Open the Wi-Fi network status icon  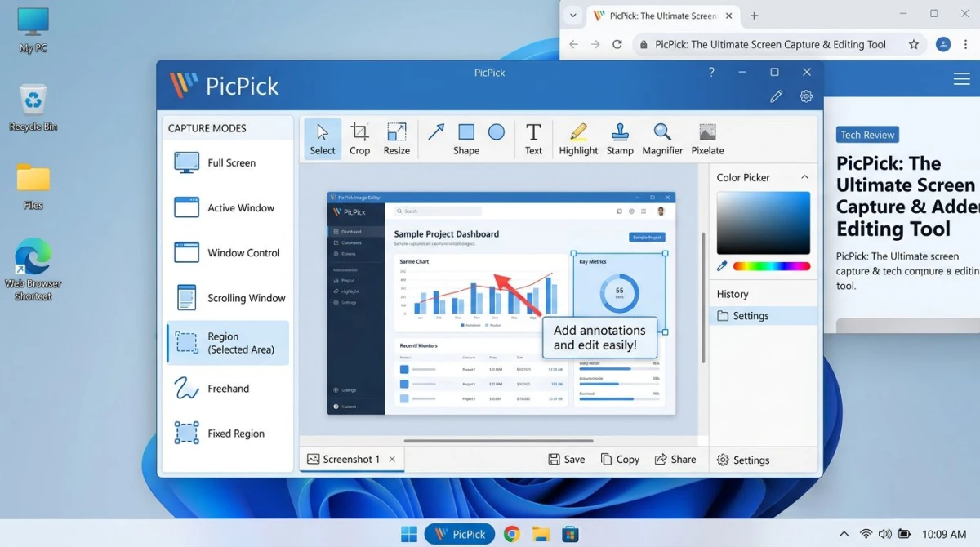point(866,535)
